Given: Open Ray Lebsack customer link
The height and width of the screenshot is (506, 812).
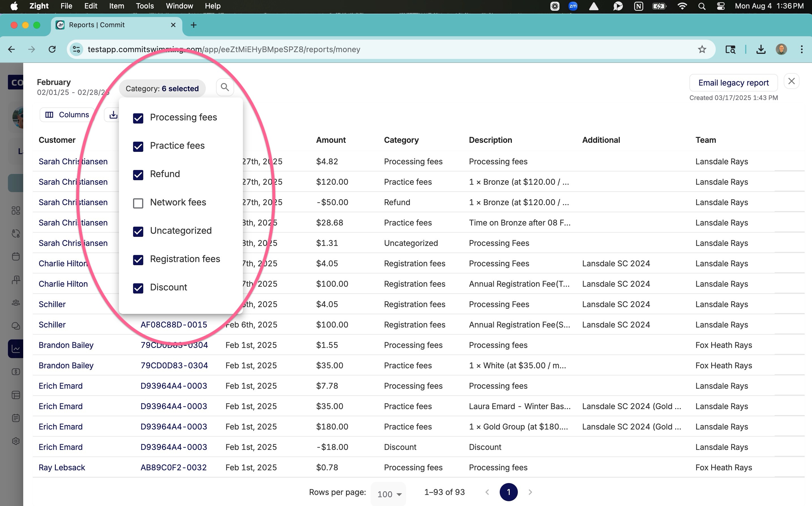Looking at the screenshot, I should (62, 467).
